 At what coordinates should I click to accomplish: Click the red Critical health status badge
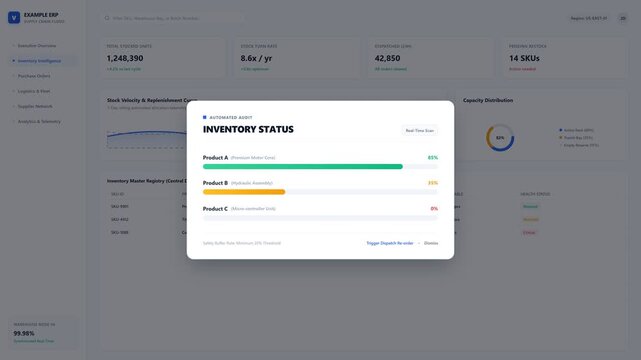529,233
